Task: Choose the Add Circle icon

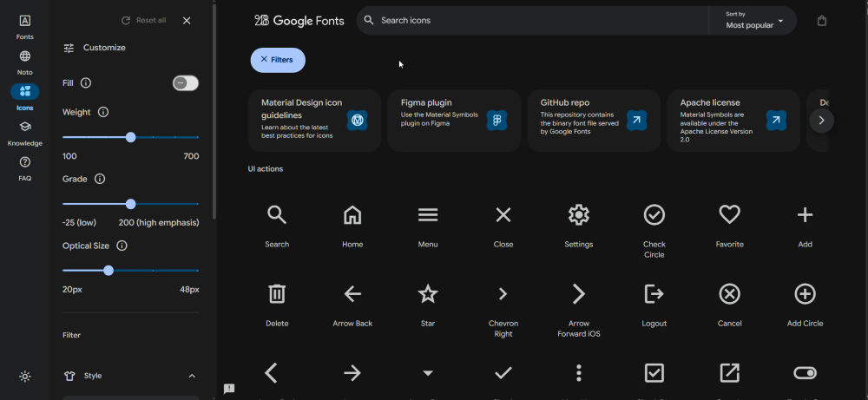Action: point(805,294)
